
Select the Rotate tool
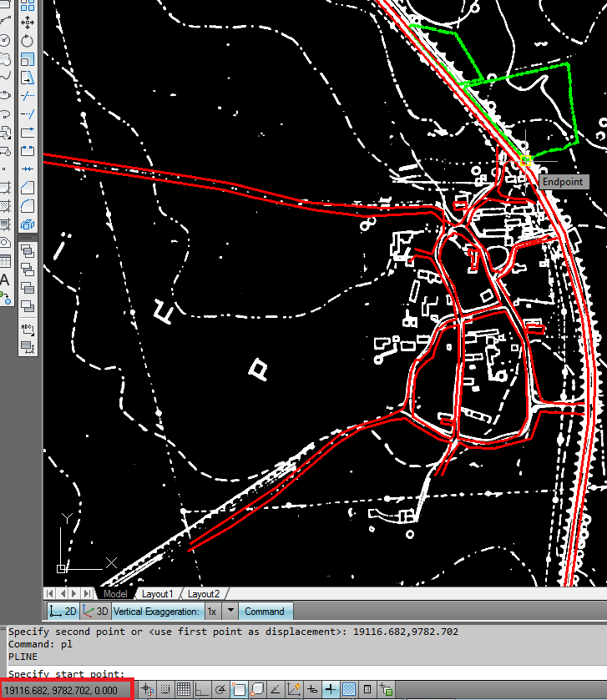(28, 41)
